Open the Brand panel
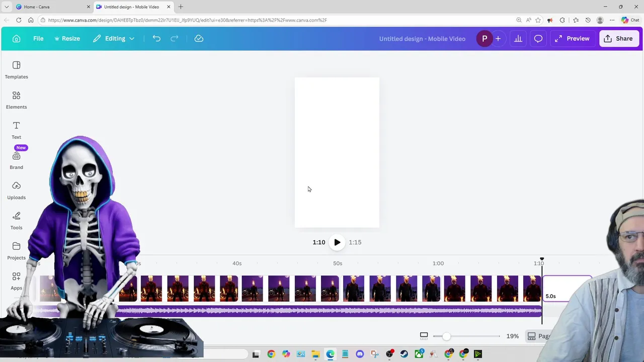This screenshot has width=644, height=362. tap(17, 160)
